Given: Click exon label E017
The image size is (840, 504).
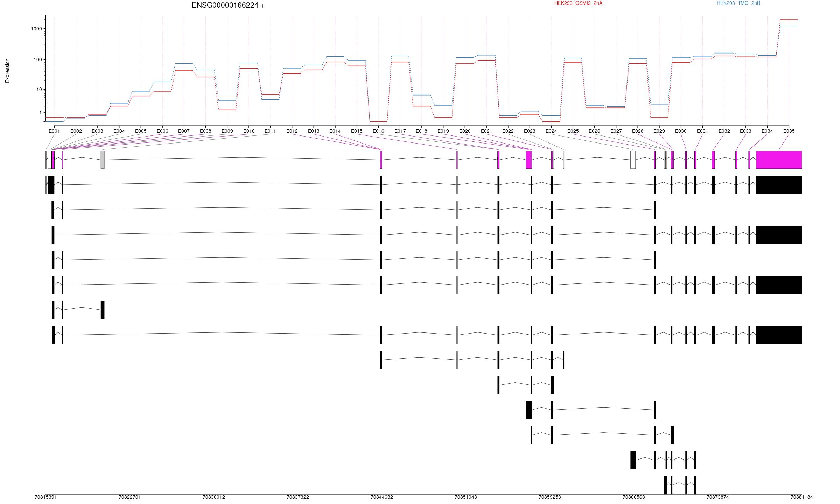Looking at the screenshot, I should click(x=400, y=131).
